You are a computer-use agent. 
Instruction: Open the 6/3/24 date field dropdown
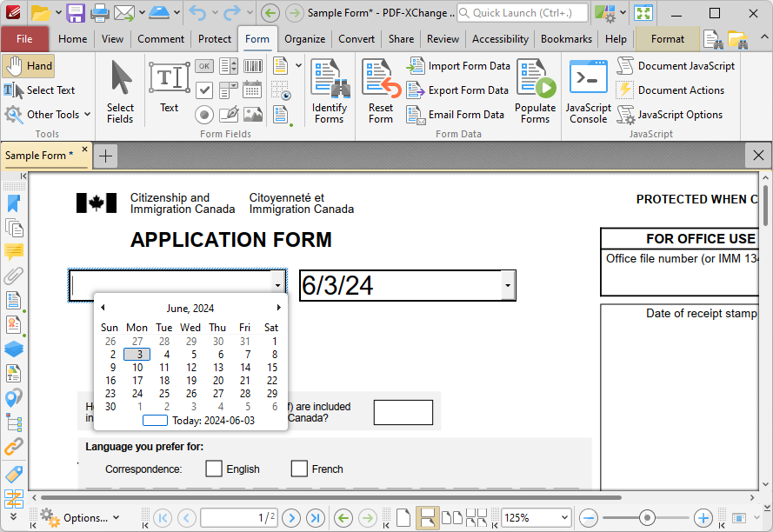(508, 285)
